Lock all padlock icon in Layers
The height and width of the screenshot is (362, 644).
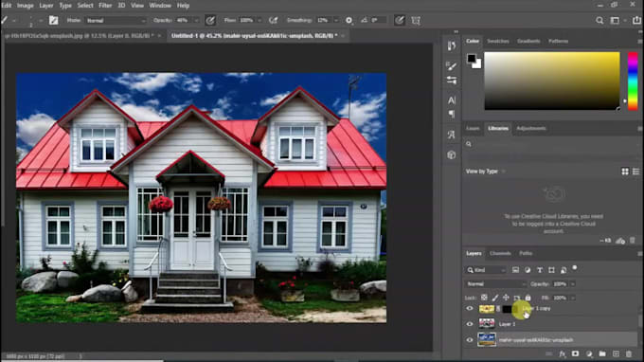tap(528, 298)
